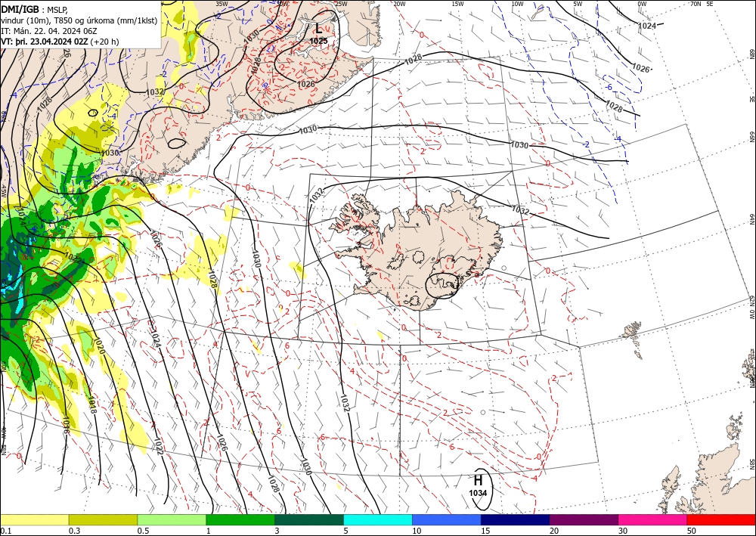Click the '1016' isobar label
The height and width of the screenshot is (536, 756).
(x=67, y=425)
